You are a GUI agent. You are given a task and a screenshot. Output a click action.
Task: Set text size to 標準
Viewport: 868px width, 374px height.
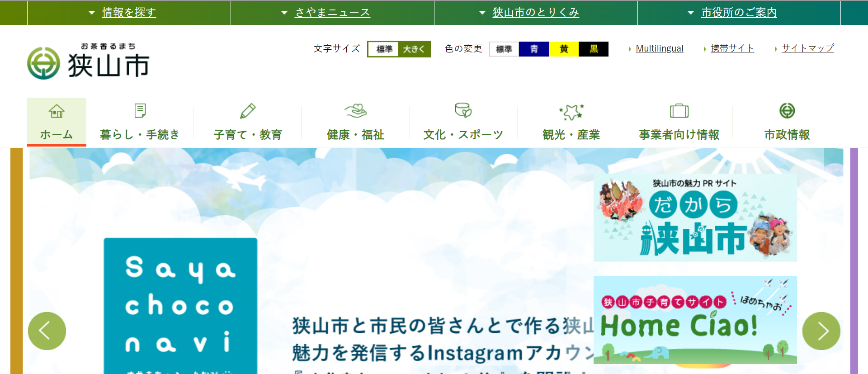click(384, 49)
